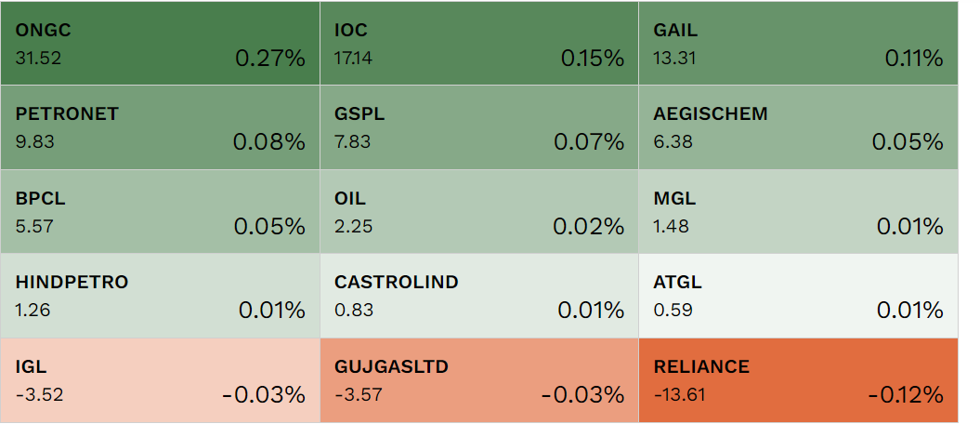Select the CASTROLIND heatmap cell
The width and height of the screenshot is (980, 424).
(x=478, y=296)
